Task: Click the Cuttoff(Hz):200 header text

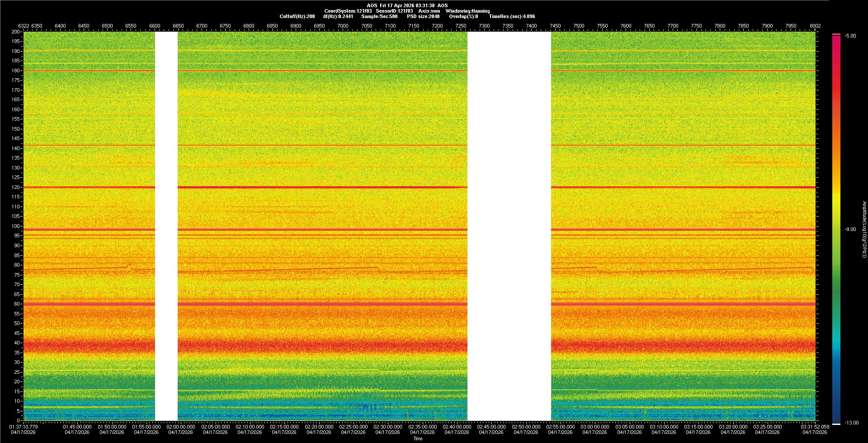Action: point(297,16)
